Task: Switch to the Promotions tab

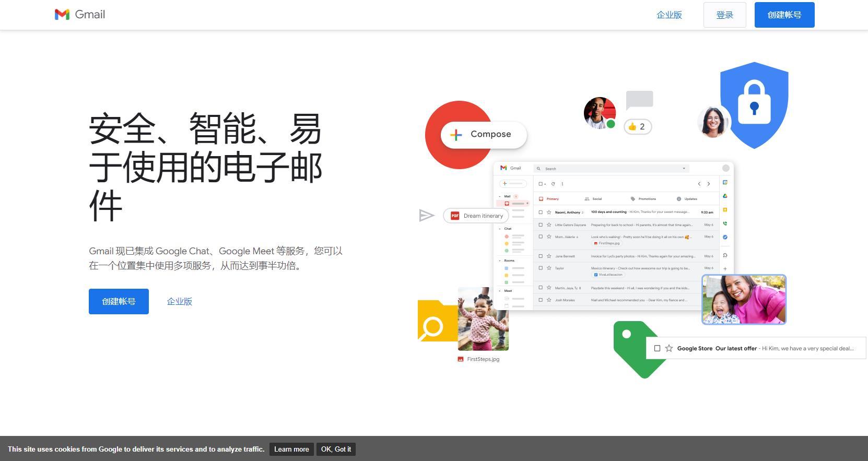Action: click(643, 199)
